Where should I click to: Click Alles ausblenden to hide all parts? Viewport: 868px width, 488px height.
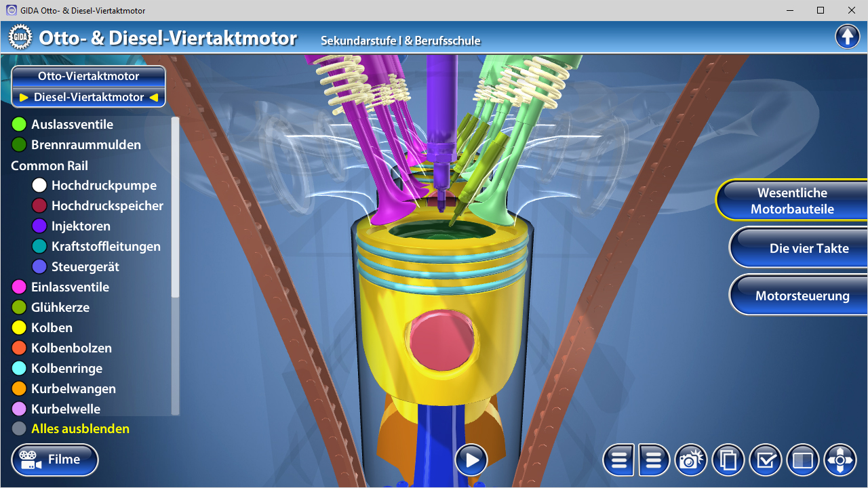[80, 429]
